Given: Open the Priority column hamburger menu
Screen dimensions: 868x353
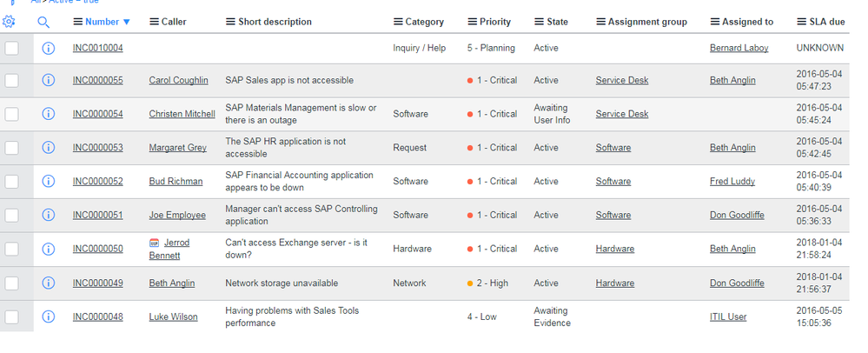Looking at the screenshot, I should pos(472,22).
